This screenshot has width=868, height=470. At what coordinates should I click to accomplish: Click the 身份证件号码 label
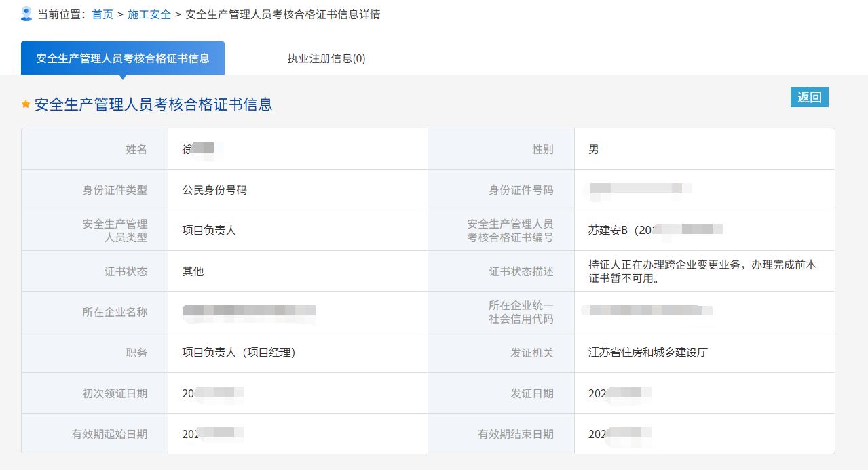click(x=521, y=190)
